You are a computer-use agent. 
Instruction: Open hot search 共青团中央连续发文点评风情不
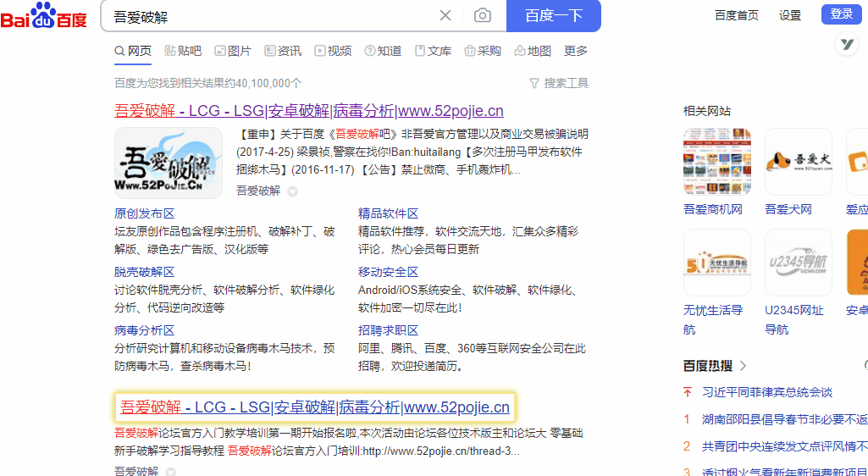coord(785,446)
